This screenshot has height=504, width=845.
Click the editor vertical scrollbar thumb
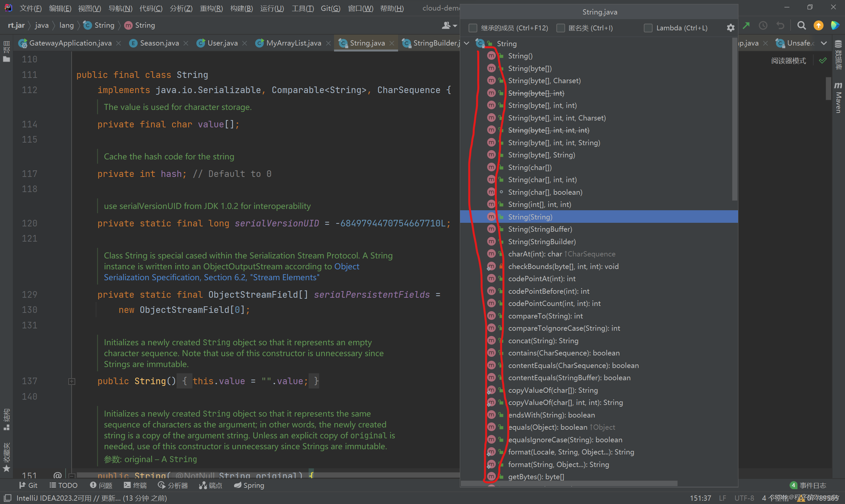pos(828,88)
